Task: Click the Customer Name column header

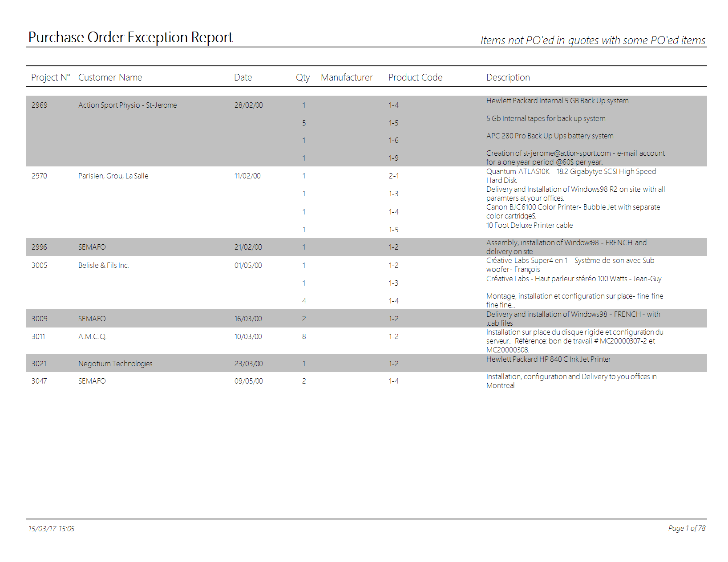Action: [110, 77]
